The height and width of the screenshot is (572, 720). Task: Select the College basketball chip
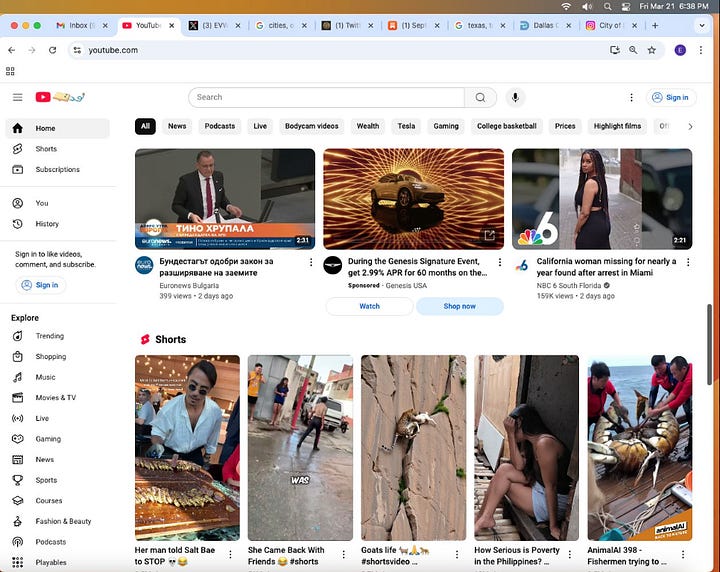click(x=506, y=126)
